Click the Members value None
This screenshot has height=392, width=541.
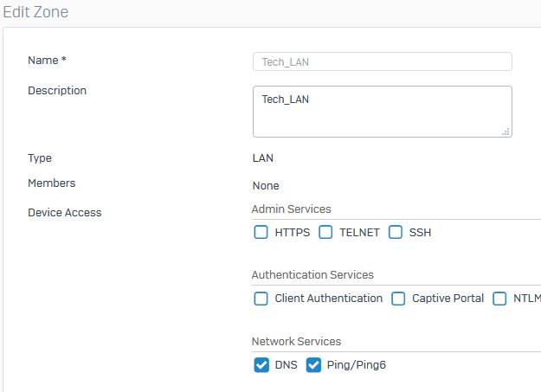266,186
